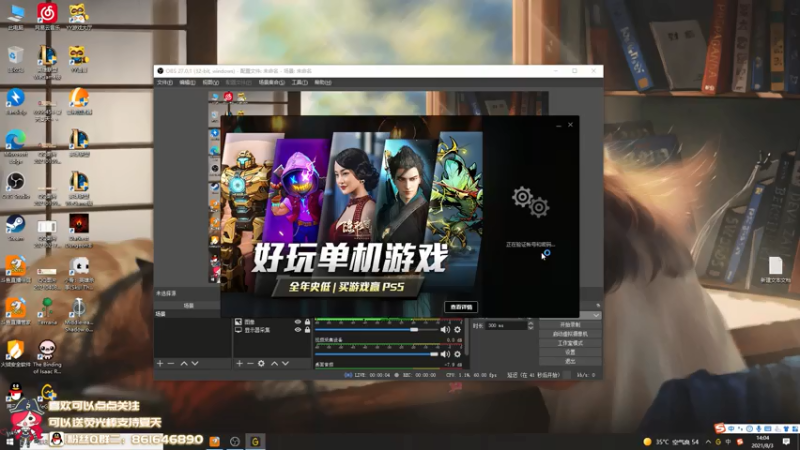Open the This PC desktop icon
The height and width of the screenshot is (450, 800).
16,16
